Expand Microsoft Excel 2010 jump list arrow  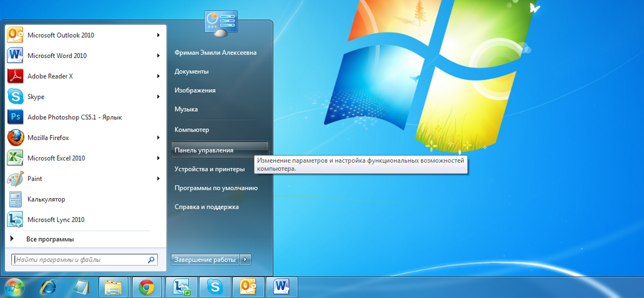158,158
